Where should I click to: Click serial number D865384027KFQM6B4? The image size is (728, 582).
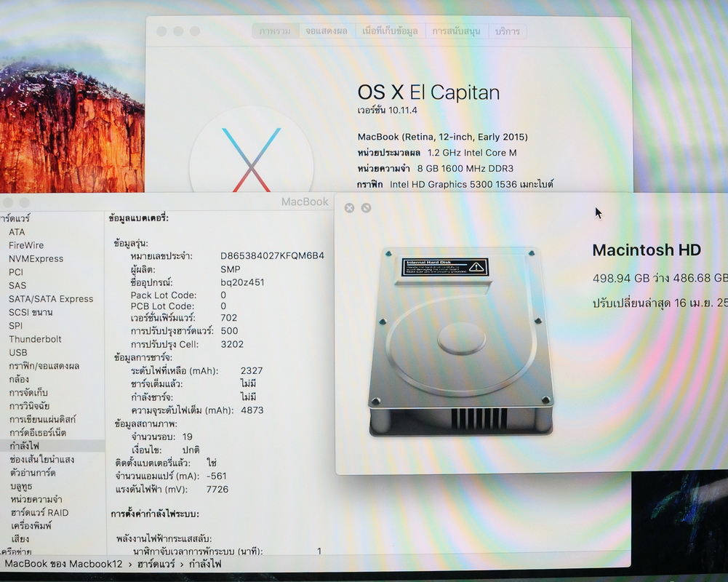272,256
